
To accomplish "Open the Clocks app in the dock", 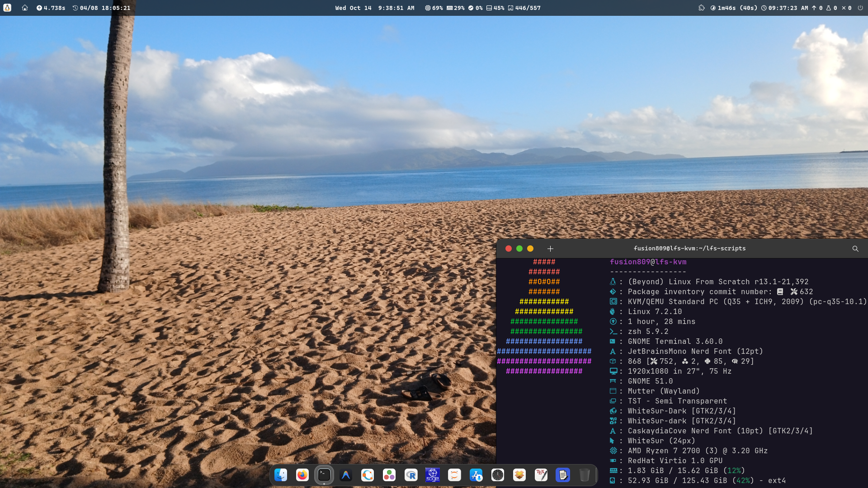I will tap(498, 475).
